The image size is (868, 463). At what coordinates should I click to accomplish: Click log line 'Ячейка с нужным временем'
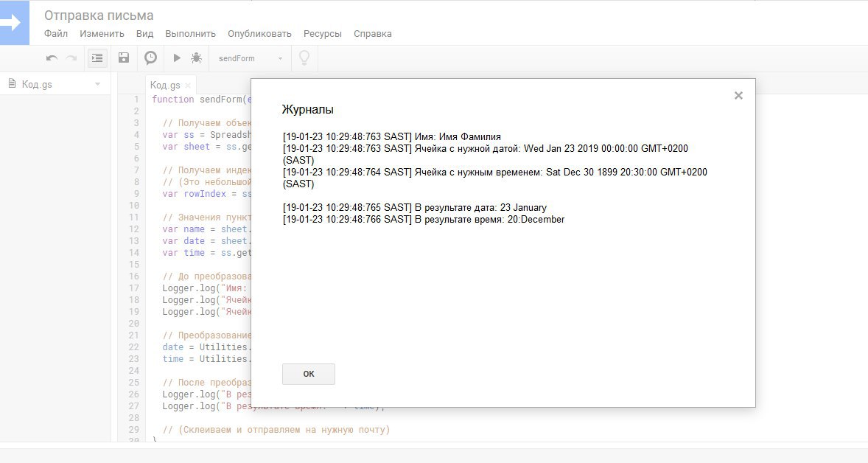coord(495,178)
